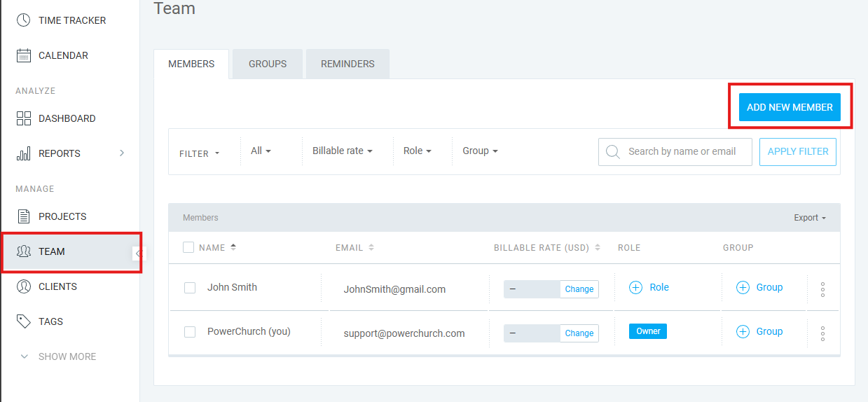868x402 pixels.
Task: Click the Projects document icon
Action: [x=24, y=216]
